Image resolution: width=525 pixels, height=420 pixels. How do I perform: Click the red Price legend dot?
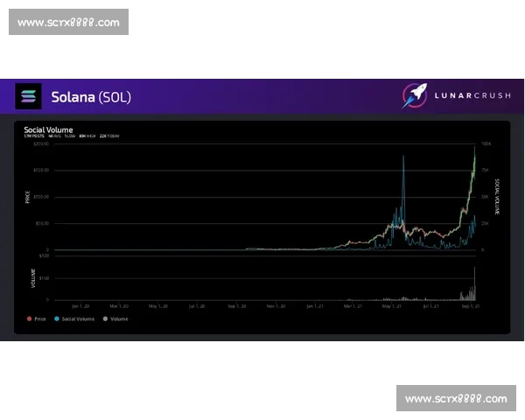coord(29,319)
